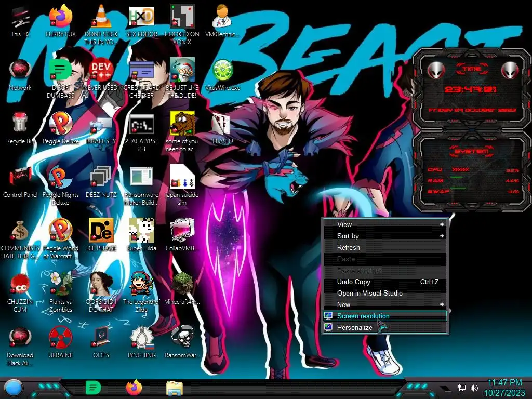Viewport: 532px width, 399px height.
Task: Launch the FURRY FUX Firefox shortcut
Action: [x=60, y=17]
